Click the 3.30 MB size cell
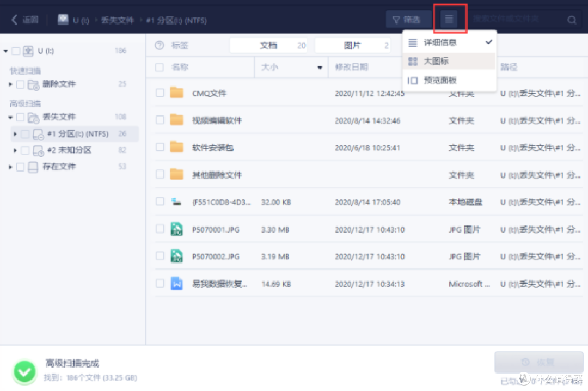 tap(275, 229)
